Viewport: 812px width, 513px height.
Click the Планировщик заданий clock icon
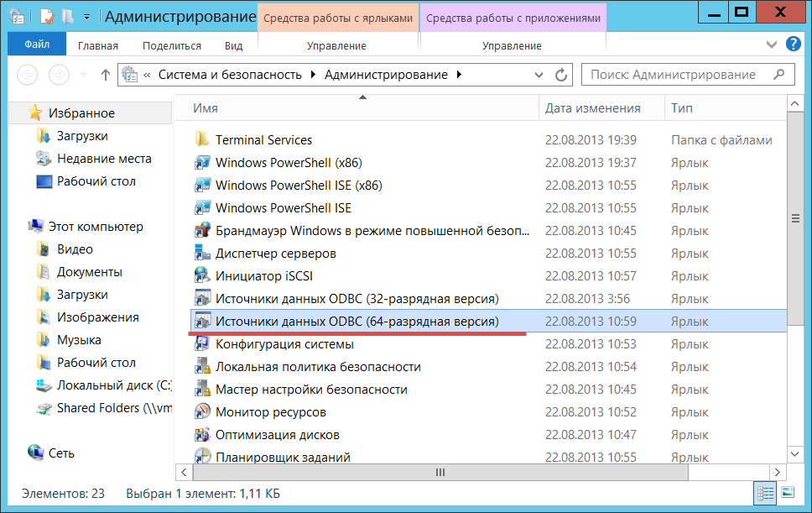(x=202, y=455)
